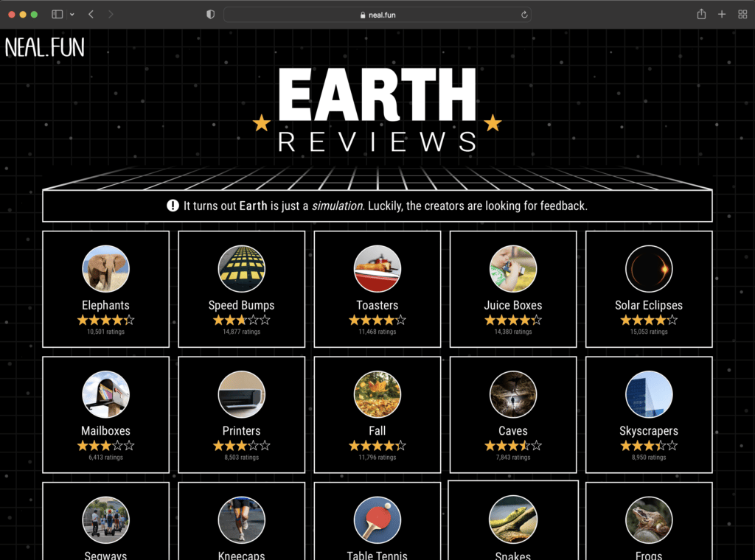Click the third star under Segways
Screen dimensions: 755x560
pyautogui.click(x=105, y=559)
